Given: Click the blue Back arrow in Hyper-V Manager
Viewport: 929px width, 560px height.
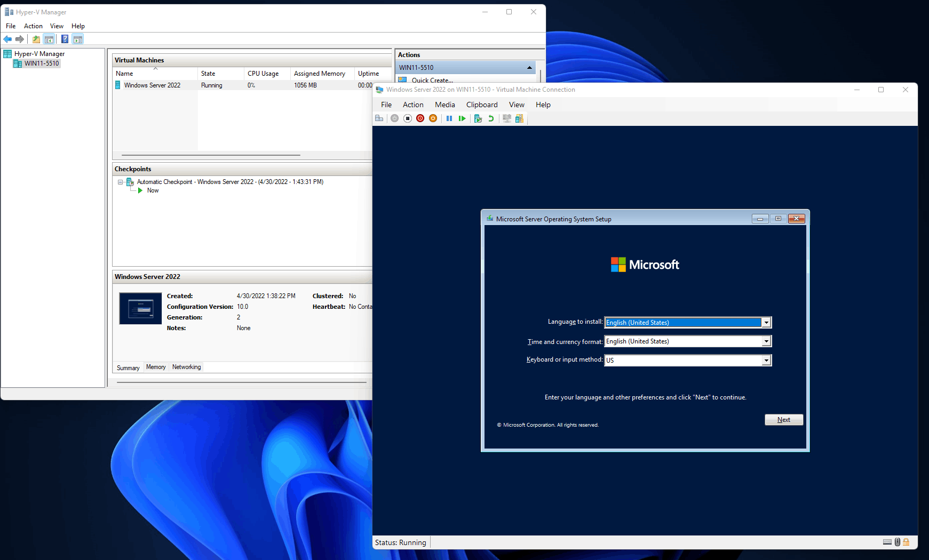Looking at the screenshot, I should [x=7, y=39].
